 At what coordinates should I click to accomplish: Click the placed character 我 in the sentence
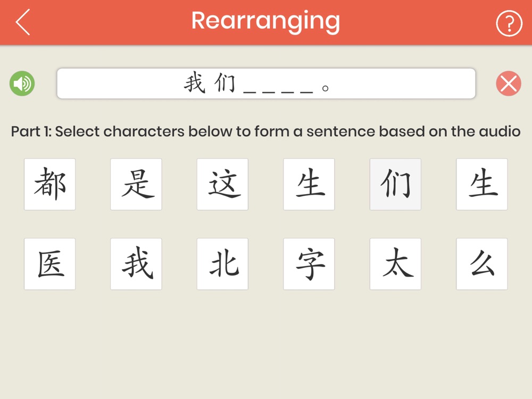195,84
